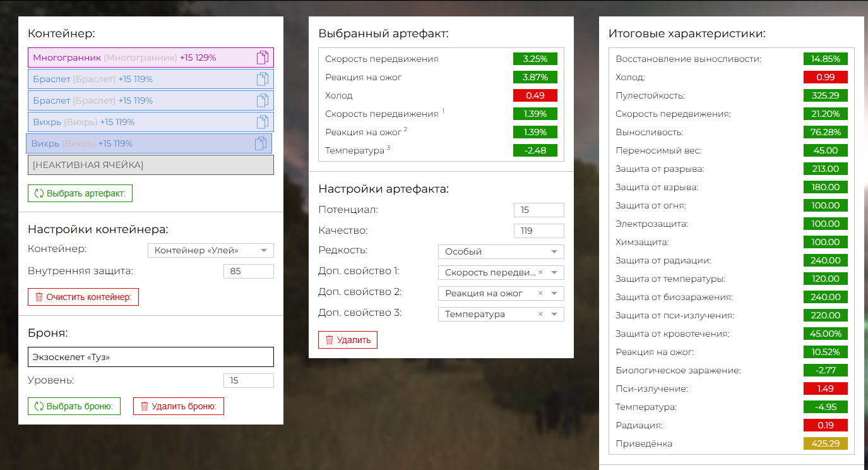Screen dimensions: 868x470
Task: Click the Выбрать артефакт button
Action: (80, 193)
